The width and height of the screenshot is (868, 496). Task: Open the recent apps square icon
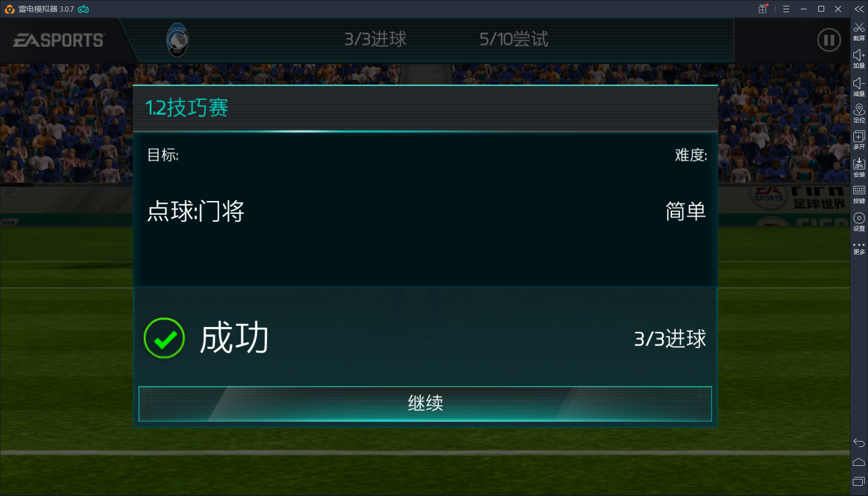point(859,481)
